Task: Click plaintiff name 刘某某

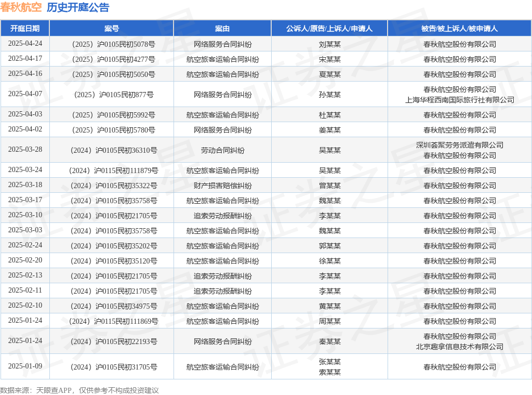Action: tap(329, 45)
